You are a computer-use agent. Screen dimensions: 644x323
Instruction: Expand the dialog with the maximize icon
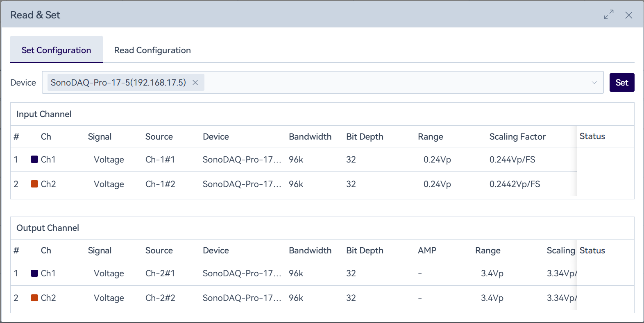[608, 15]
